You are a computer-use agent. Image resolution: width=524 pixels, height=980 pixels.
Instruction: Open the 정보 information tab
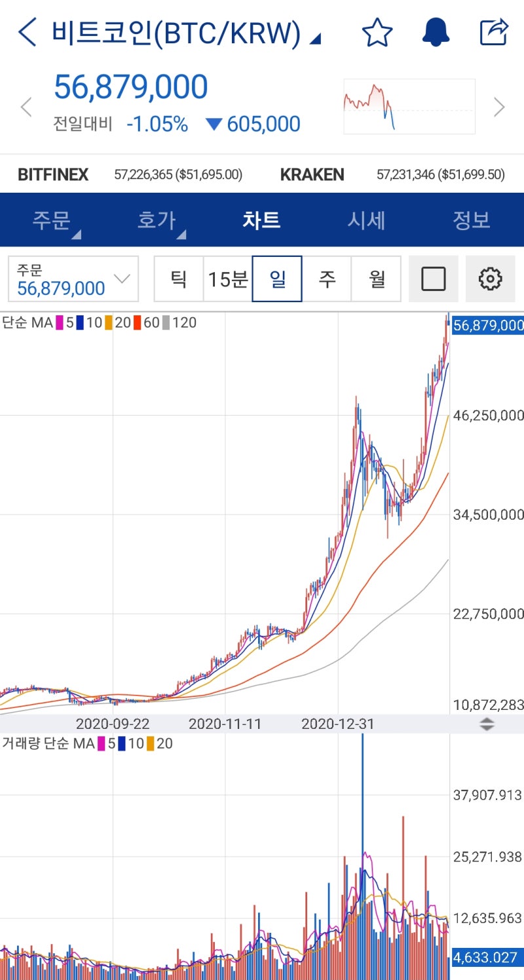(x=472, y=220)
